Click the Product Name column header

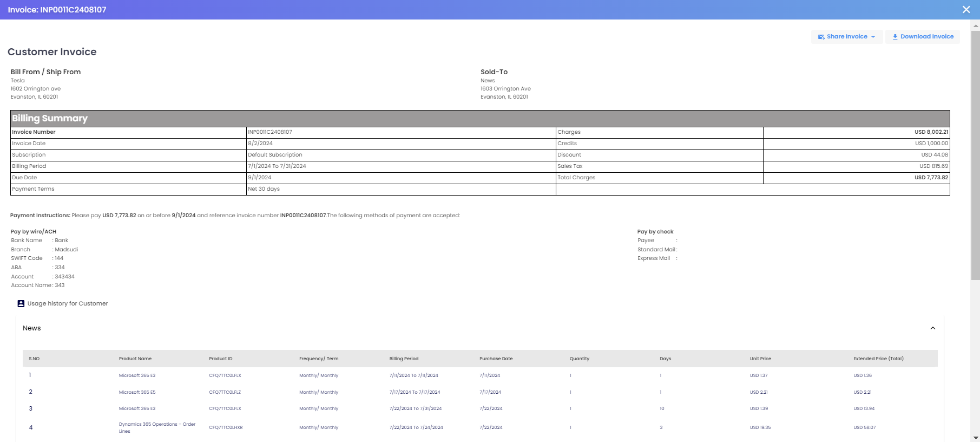pos(135,359)
